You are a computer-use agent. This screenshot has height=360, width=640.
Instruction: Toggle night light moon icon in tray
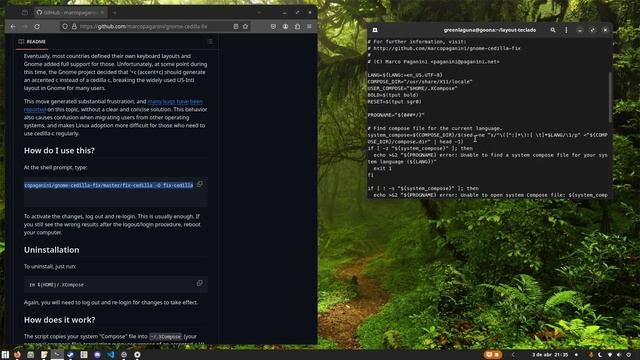(600, 355)
